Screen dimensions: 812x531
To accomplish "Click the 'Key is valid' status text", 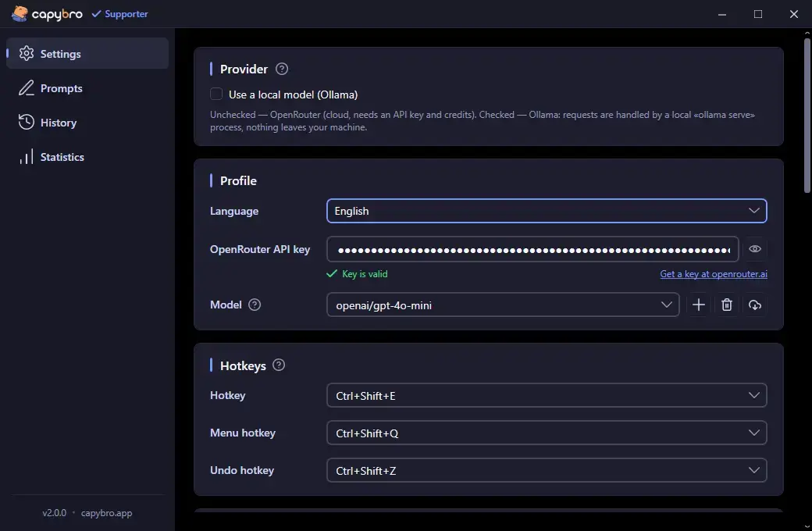I will pyautogui.click(x=365, y=274).
